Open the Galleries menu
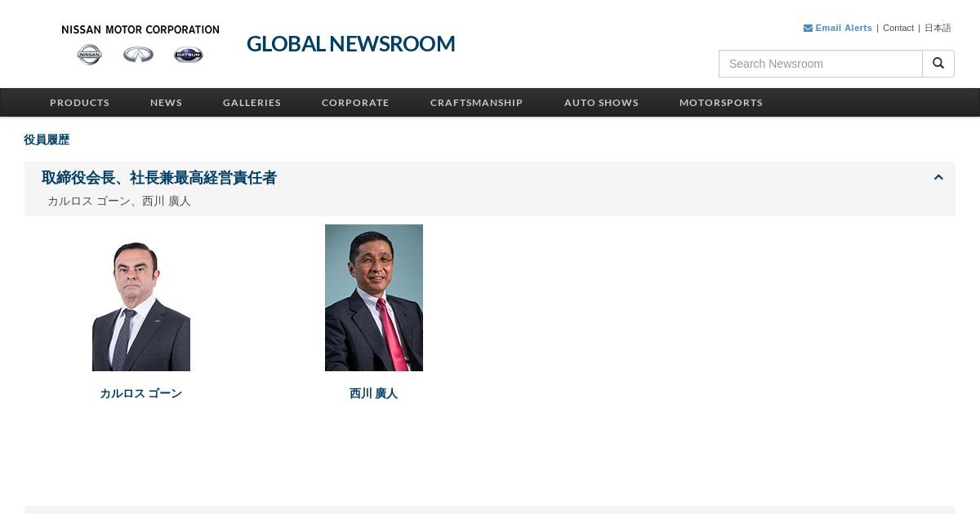 [x=252, y=103]
